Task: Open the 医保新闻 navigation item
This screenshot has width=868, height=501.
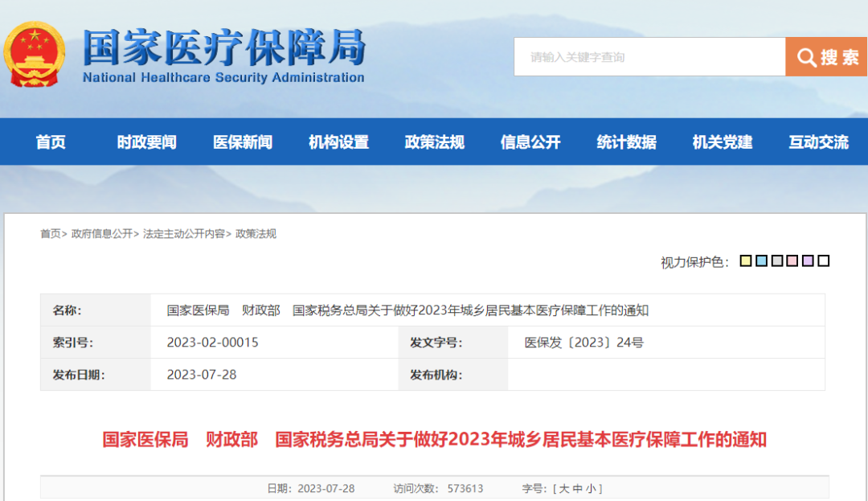Action: point(243,142)
